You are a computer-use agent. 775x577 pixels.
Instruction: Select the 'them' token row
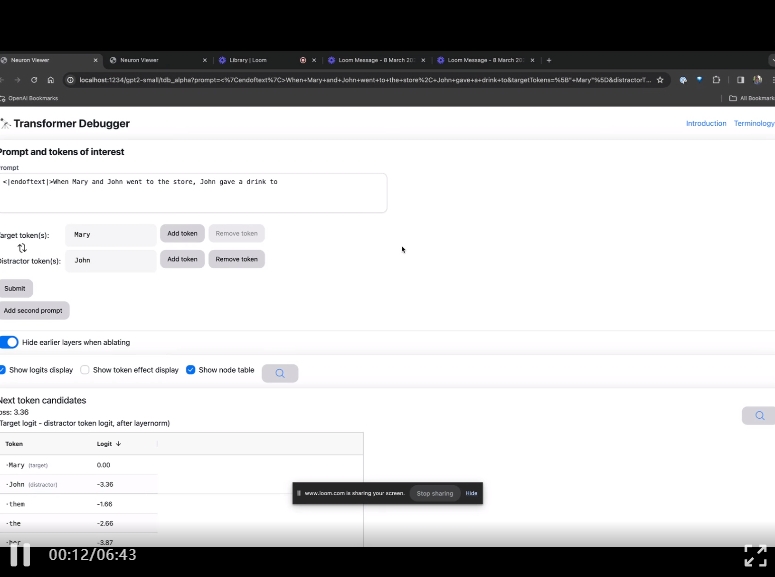(79, 504)
